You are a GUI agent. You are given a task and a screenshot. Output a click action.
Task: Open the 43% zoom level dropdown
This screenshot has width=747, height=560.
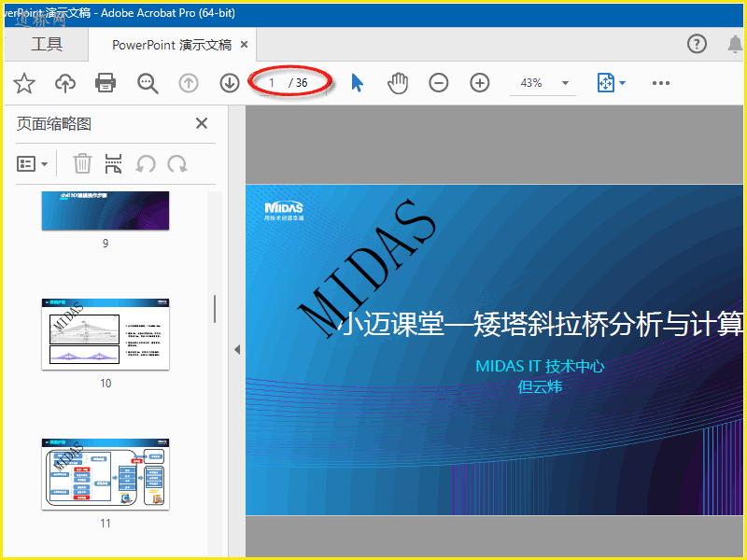(566, 83)
